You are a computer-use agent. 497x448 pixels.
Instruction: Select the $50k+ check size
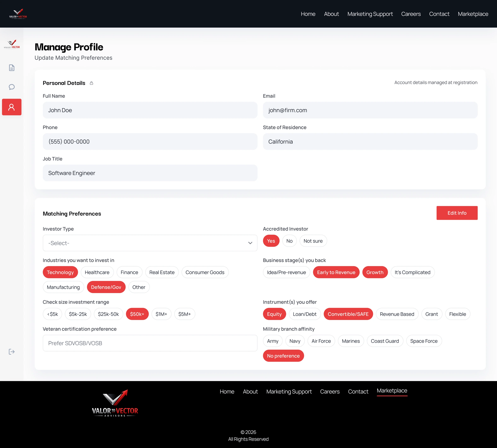tap(137, 314)
